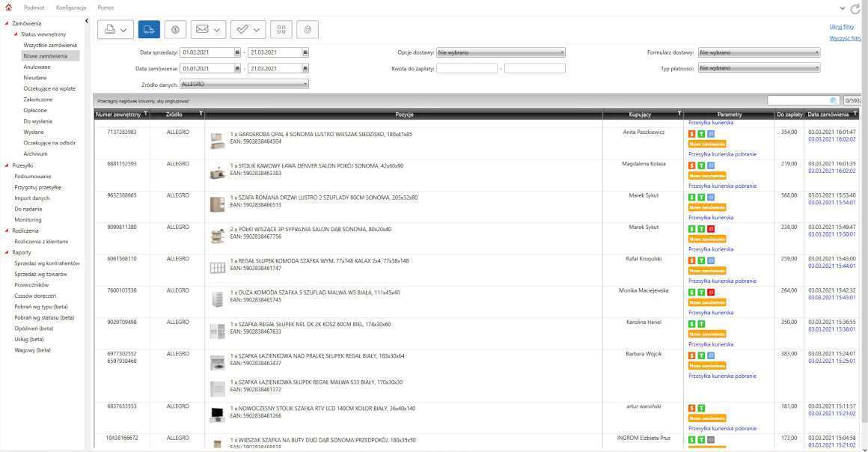
Task: Select Opłacone in the sidebar status list
Action: (x=35, y=110)
